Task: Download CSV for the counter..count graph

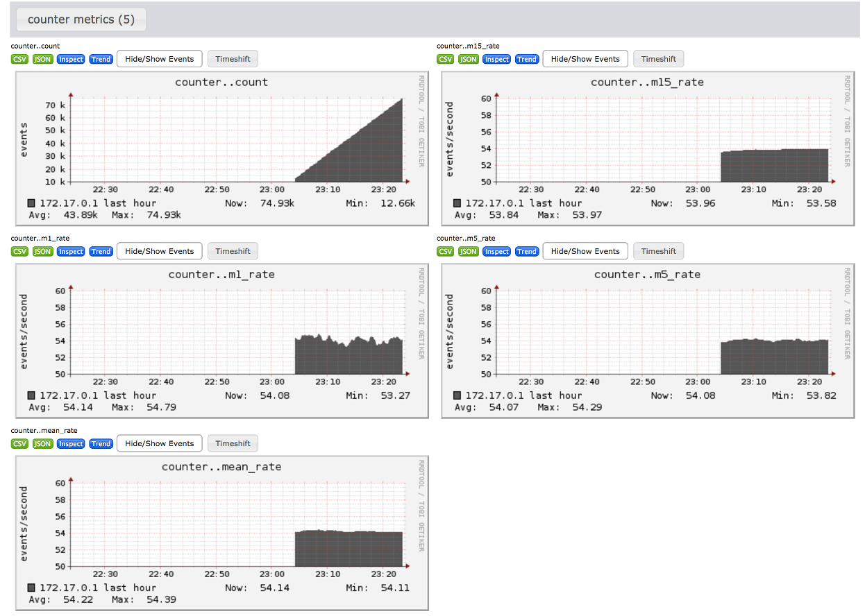Action: [20, 59]
